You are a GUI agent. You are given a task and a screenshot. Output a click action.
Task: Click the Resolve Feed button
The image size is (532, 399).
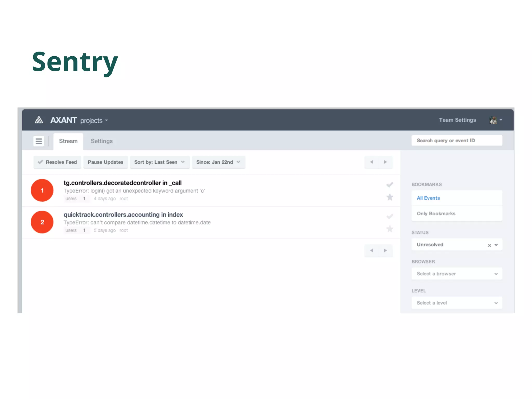pos(57,162)
